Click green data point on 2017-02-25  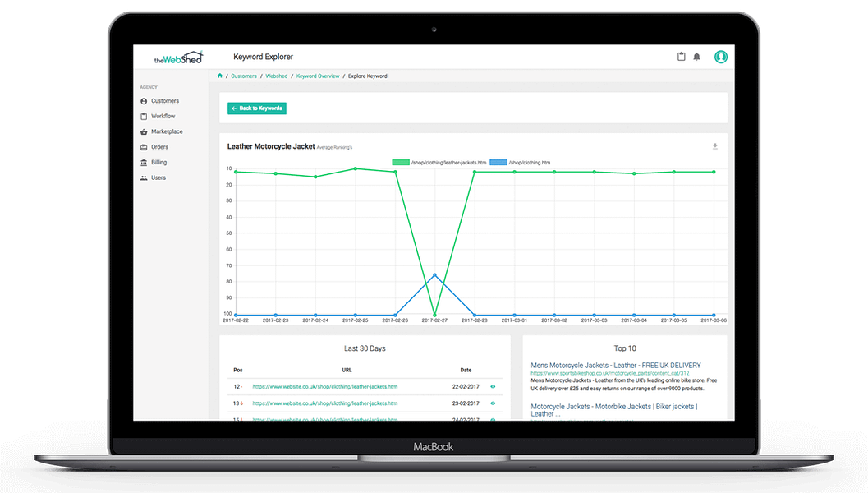pyautogui.click(x=356, y=168)
